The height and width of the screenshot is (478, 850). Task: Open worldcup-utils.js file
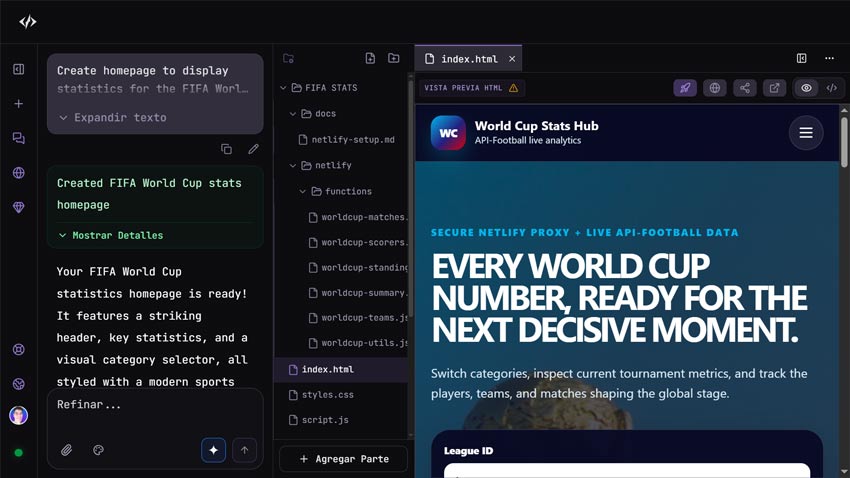(x=358, y=343)
